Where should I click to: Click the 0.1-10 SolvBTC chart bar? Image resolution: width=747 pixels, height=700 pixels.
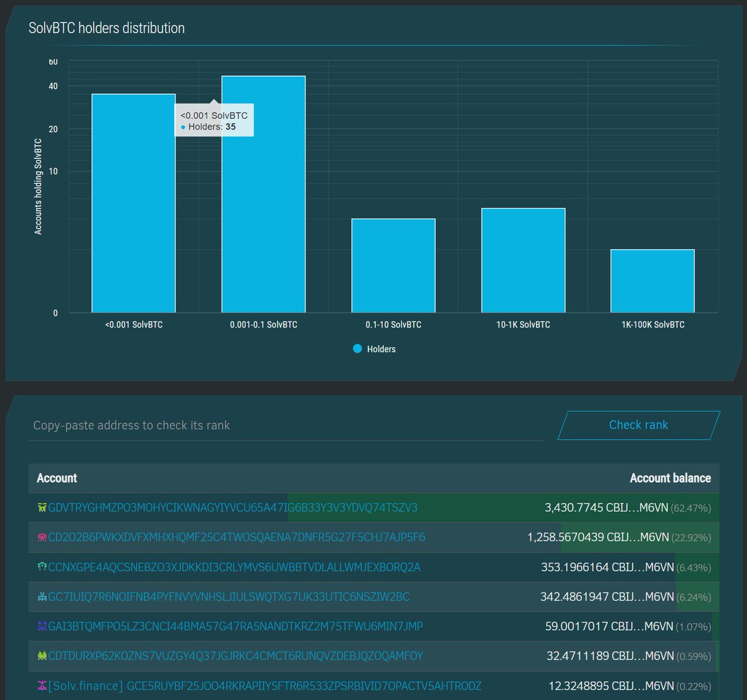pos(393,265)
